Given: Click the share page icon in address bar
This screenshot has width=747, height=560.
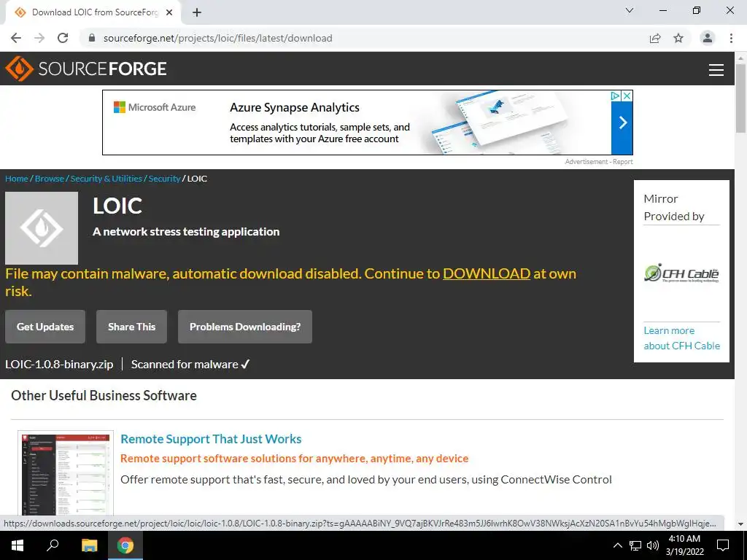Looking at the screenshot, I should click(655, 38).
